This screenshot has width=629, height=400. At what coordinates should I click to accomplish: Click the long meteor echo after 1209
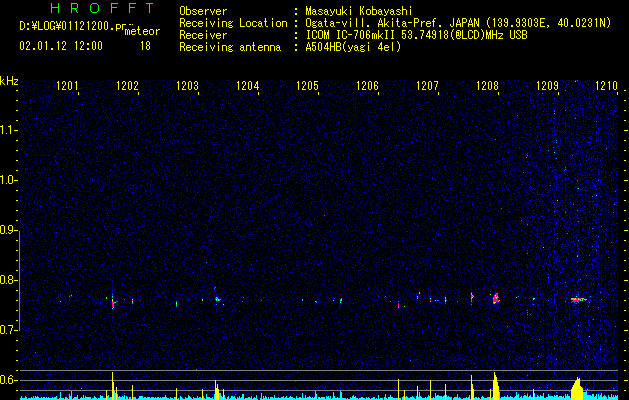pos(578,299)
